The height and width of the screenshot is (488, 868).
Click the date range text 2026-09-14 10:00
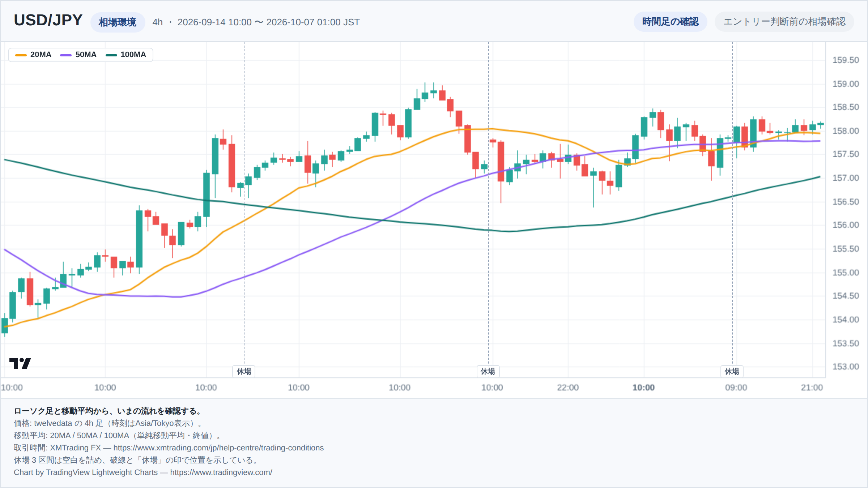[x=214, y=22]
